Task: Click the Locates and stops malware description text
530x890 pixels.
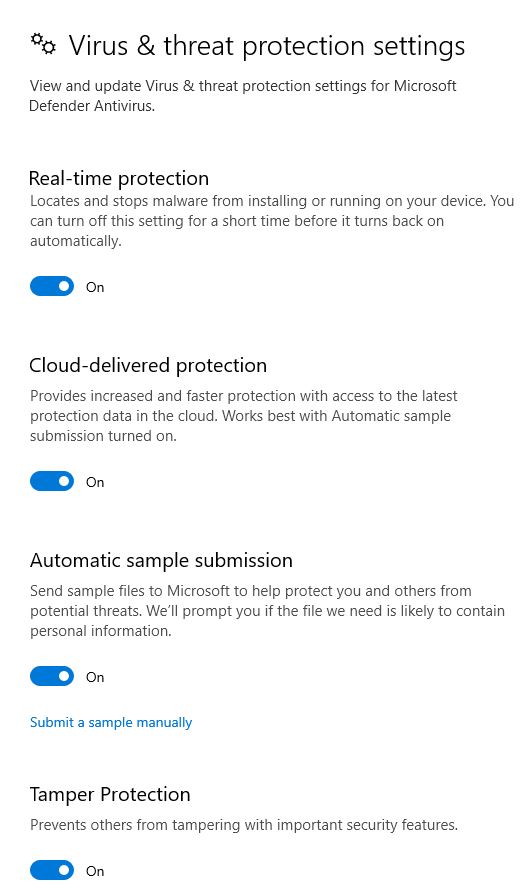Action: [272, 221]
